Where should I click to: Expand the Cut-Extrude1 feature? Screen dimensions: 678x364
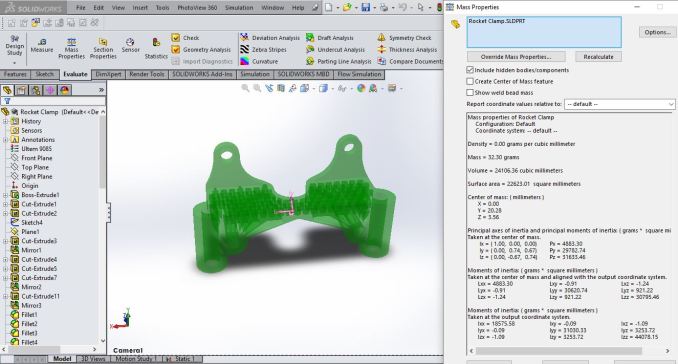tap(5, 204)
